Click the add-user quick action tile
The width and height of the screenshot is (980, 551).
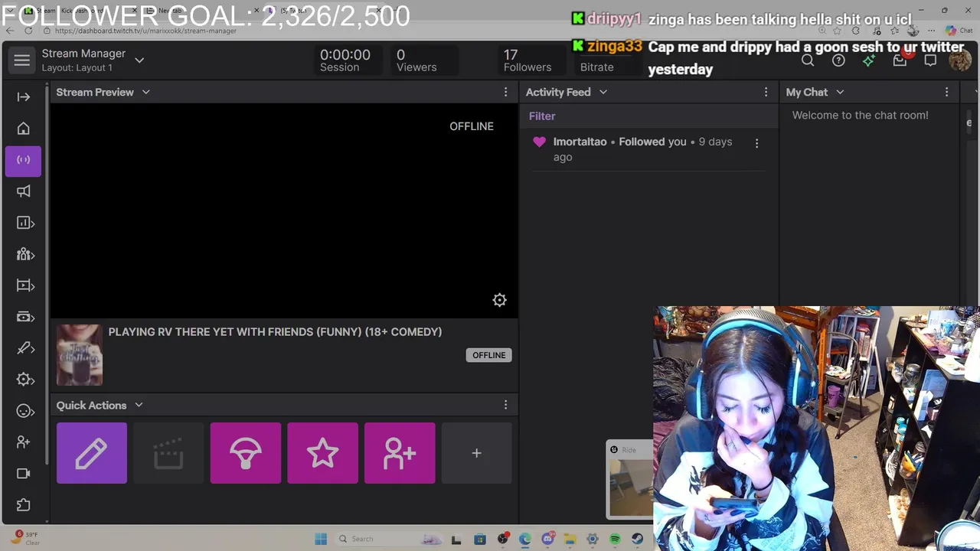[400, 453]
